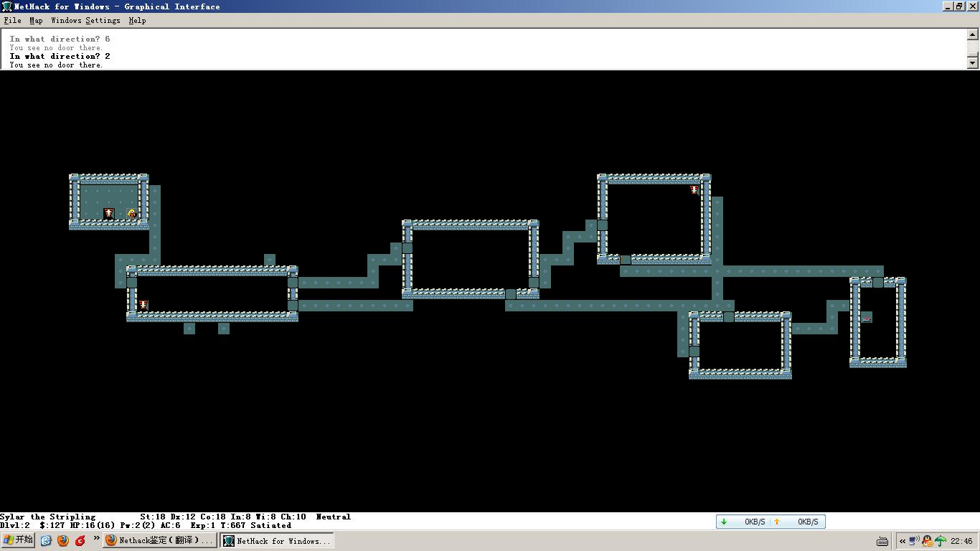The height and width of the screenshot is (551, 980).
Task: Switch to the Nethack鉴定 Firefox taskbar button
Action: pyautogui.click(x=159, y=540)
